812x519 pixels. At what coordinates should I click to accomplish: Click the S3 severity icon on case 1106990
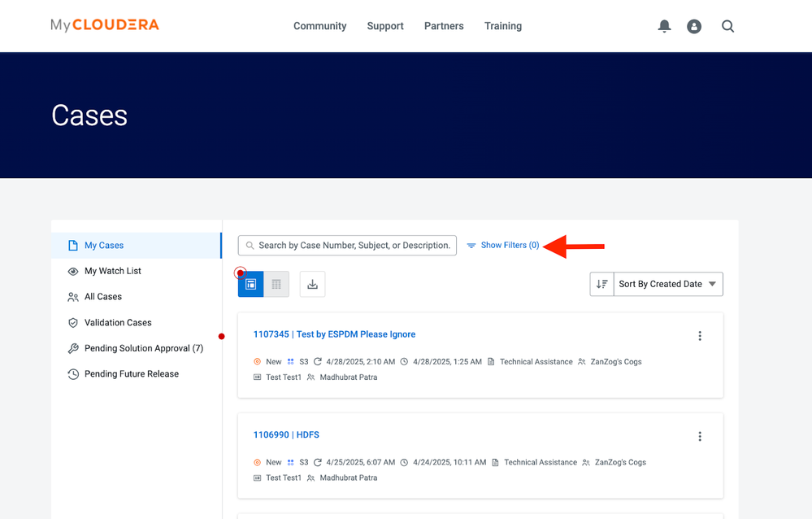290,463
